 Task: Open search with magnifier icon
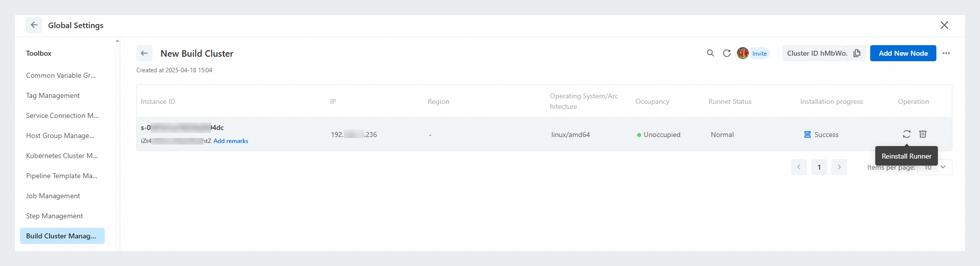[x=710, y=53]
